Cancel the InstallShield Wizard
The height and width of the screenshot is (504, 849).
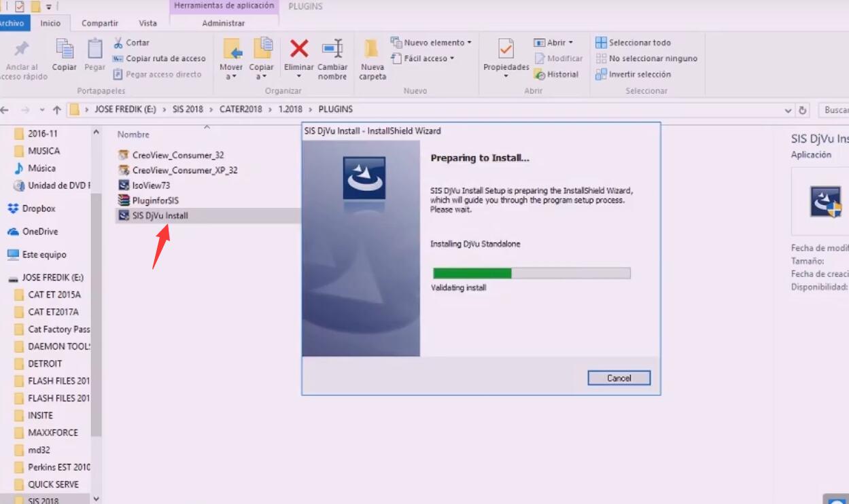[619, 378]
